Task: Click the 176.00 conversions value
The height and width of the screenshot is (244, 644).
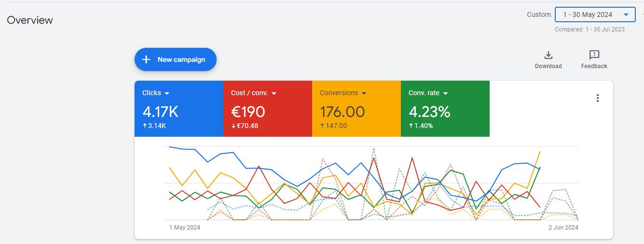Action: [342, 112]
